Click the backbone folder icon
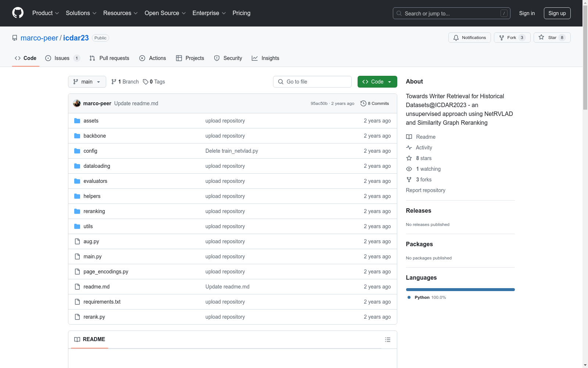 tap(77, 136)
